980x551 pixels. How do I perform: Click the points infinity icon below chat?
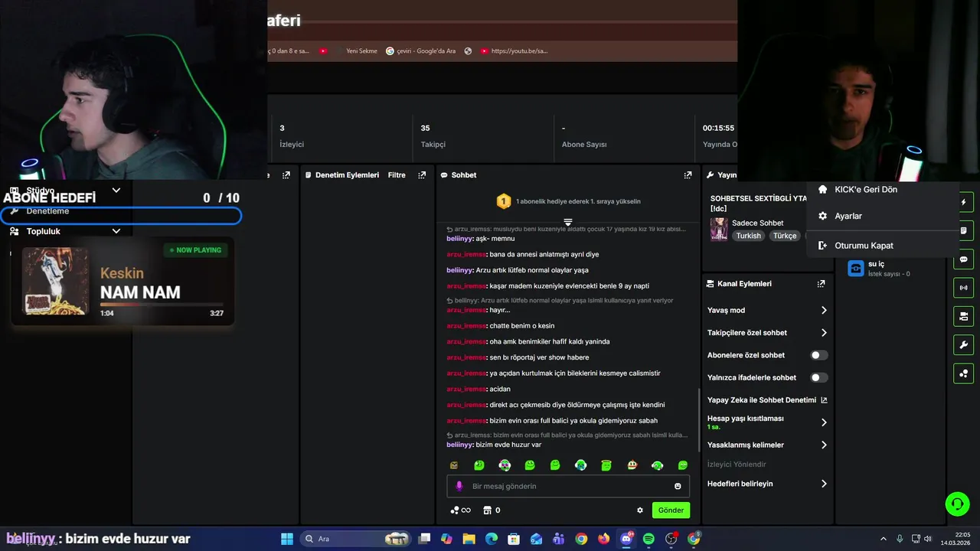click(460, 510)
